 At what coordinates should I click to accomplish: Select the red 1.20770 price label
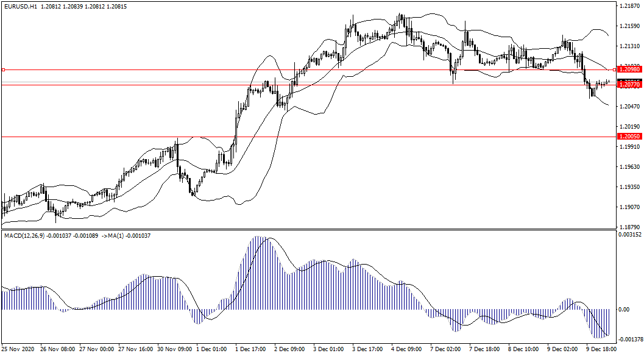tap(628, 85)
